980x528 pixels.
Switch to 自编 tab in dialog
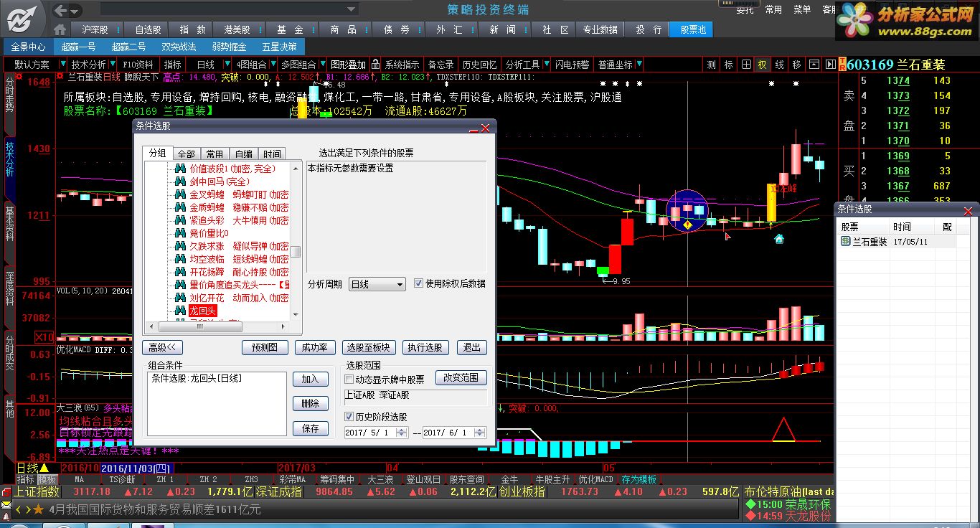pyautogui.click(x=243, y=154)
